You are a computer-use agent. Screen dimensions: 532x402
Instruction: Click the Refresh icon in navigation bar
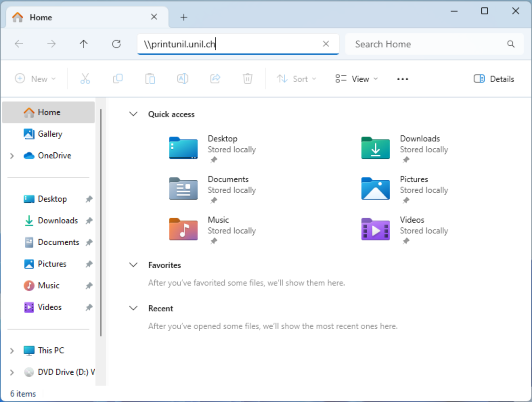pos(116,44)
